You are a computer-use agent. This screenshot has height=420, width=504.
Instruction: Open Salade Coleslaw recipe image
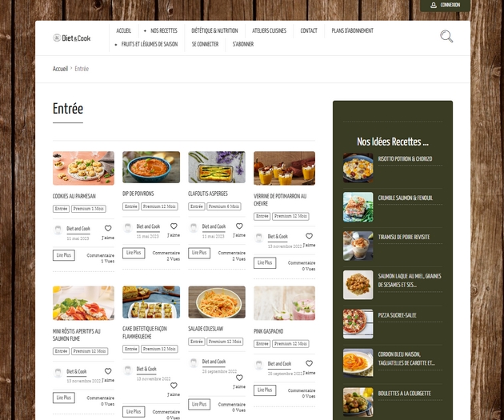point(217,302)
